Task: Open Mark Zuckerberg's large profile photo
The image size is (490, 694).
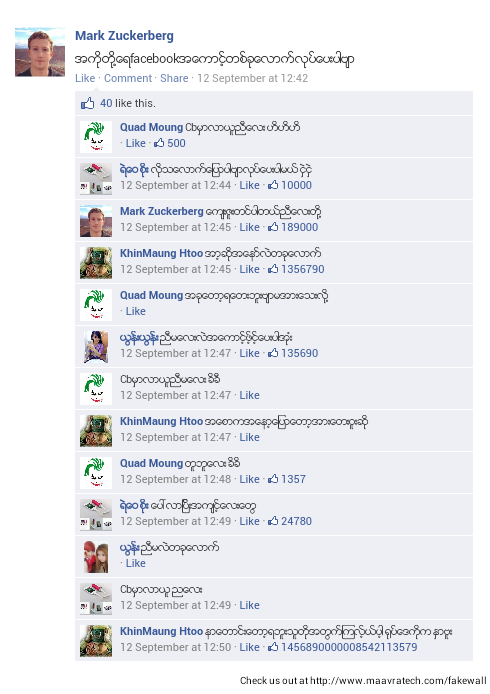Action: click(x=40, y=52)
